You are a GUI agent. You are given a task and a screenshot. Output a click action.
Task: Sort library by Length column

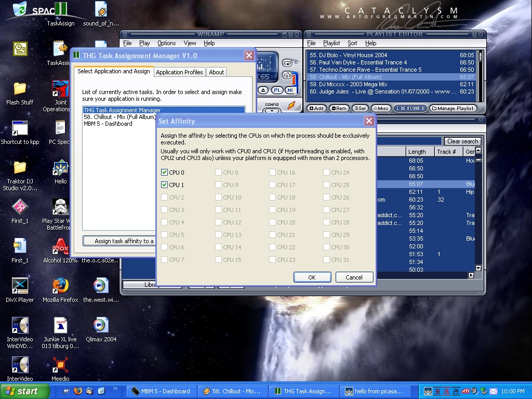tap(420, 152)
